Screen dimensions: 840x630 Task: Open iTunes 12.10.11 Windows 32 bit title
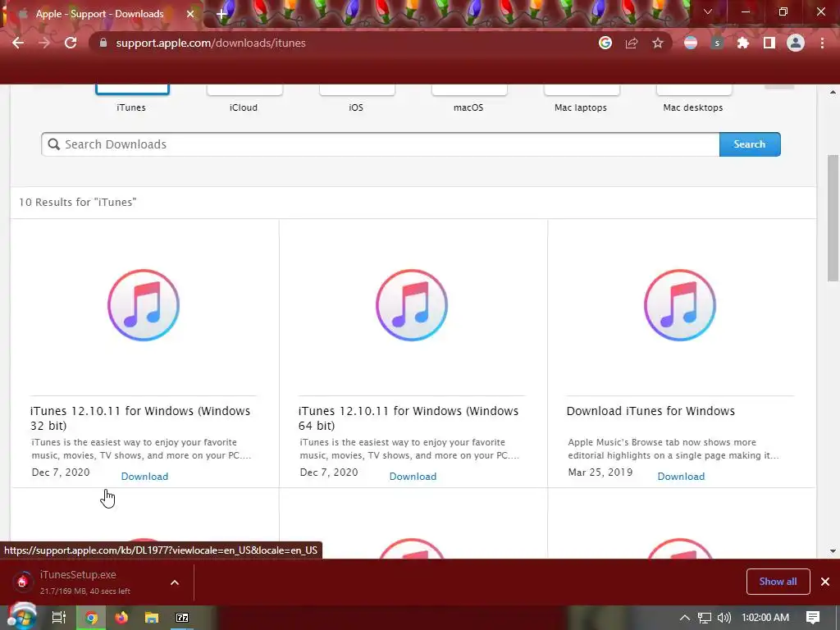coord(140,418)
